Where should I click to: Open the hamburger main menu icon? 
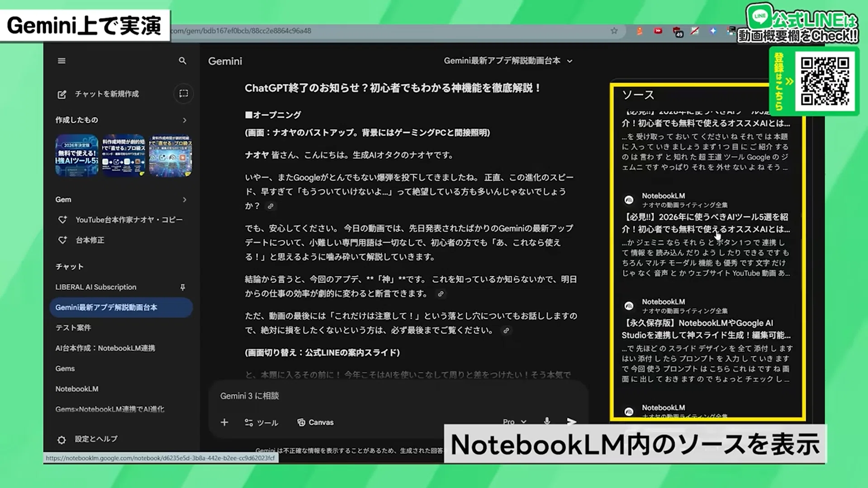pyautogui.click(x=62, y=61)
